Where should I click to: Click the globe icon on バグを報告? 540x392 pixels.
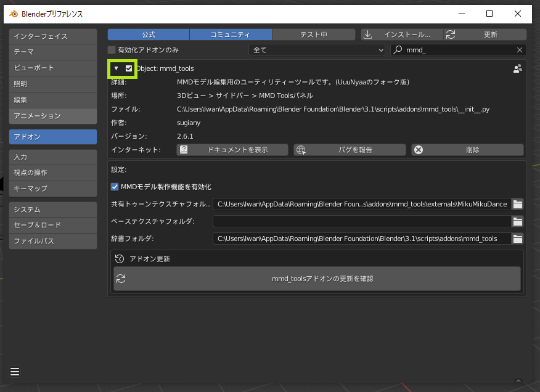pos(301,150)
